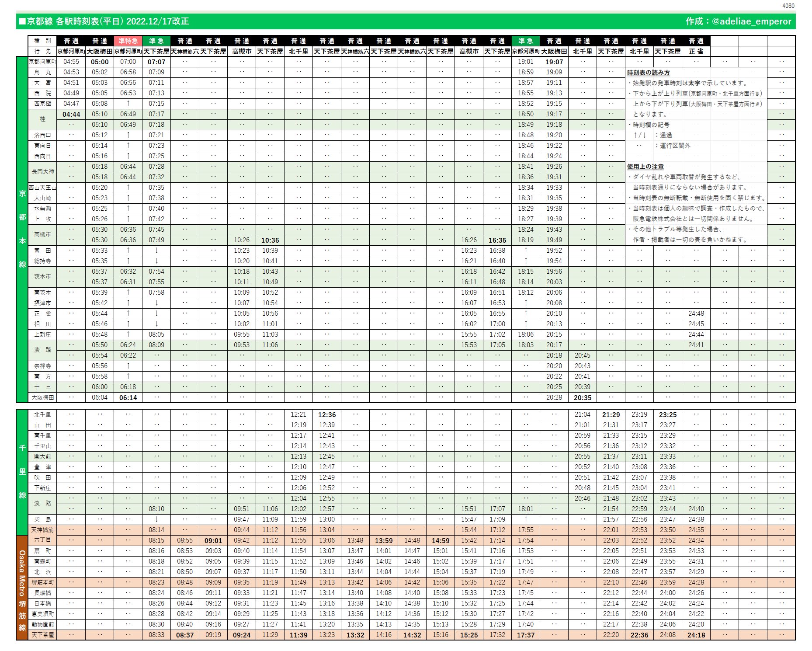Click the bold departure time 07:07
The image size is (812, 651).
(x=156, y=62)
